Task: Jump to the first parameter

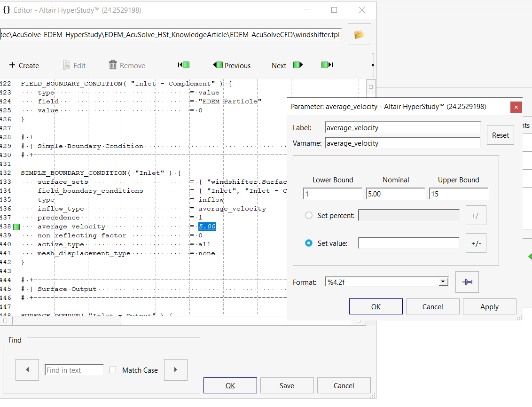Action: tap(183, 65)
